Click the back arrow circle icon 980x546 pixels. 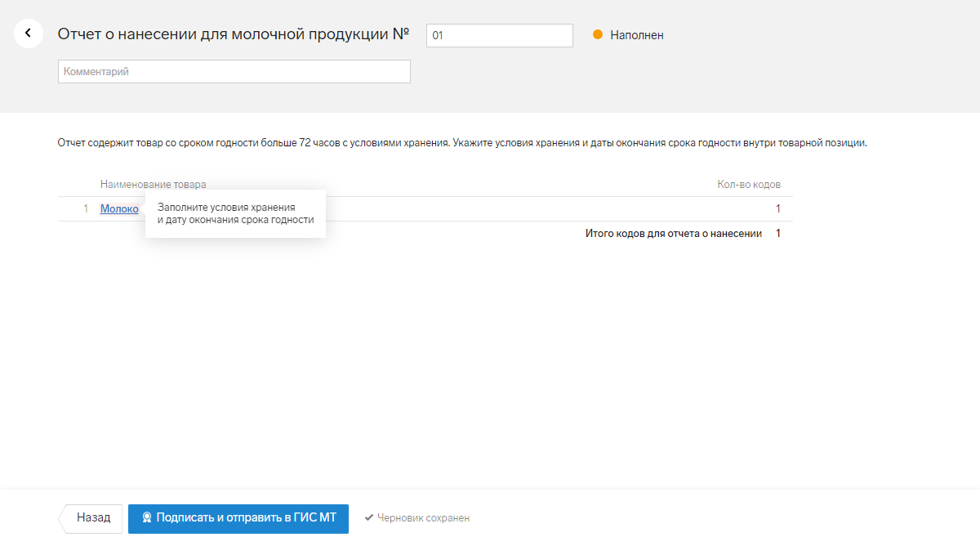point(29,34)
